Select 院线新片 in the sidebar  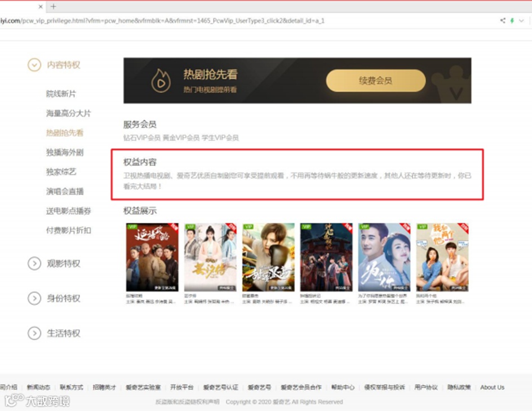(x=61, y=94)
